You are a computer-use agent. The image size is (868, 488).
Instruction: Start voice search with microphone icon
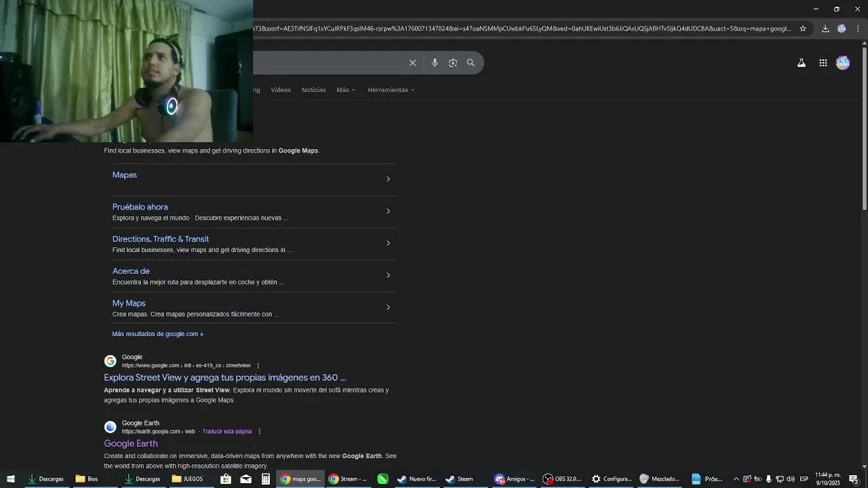point(435,63)
